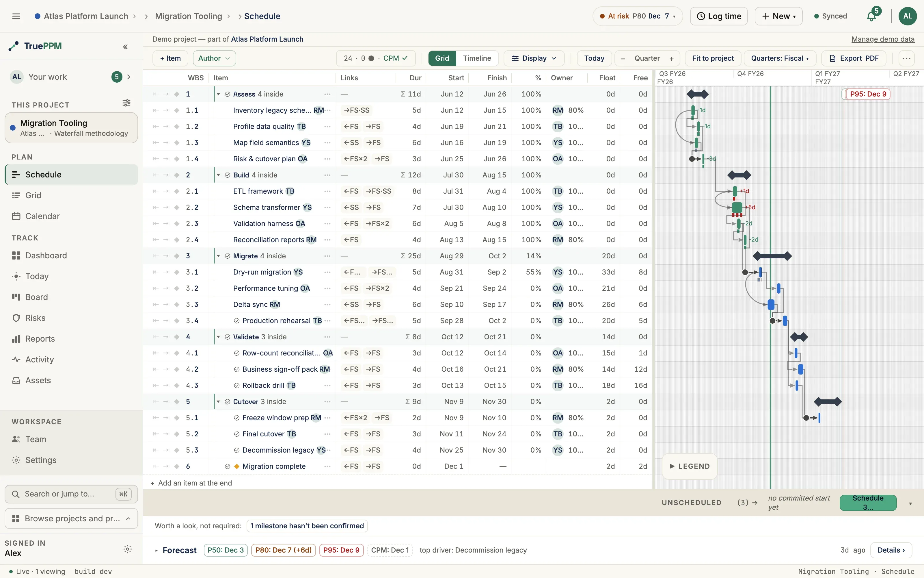Switch to the Grid view toggle
This screenshot has width=924, height=578.
[x=442, y=58]
